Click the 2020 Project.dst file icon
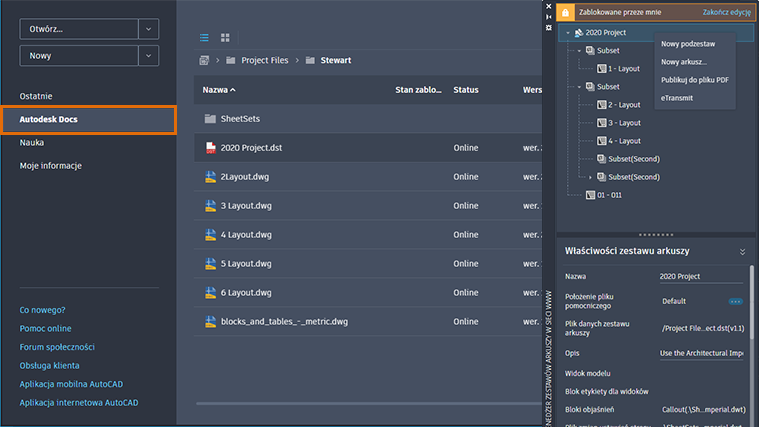The height and width of the screenshot is (427, 759). tap(211, 148)
